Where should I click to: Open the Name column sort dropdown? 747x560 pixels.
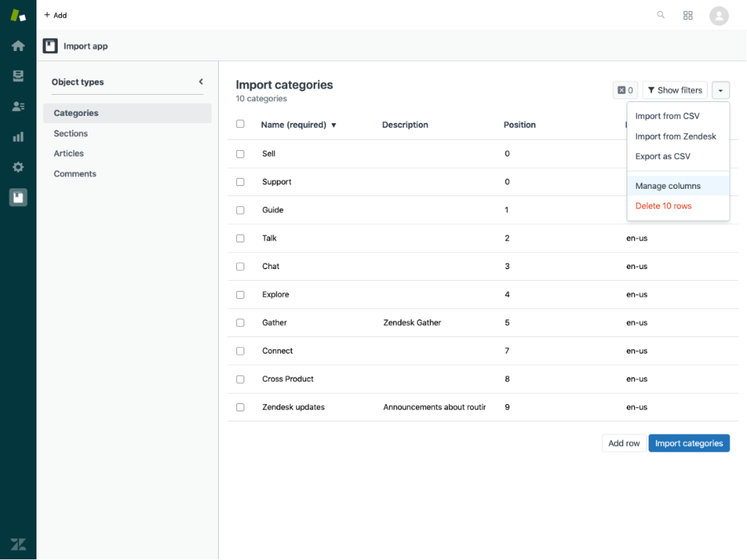pyautogui.click(x=334, y=125)
